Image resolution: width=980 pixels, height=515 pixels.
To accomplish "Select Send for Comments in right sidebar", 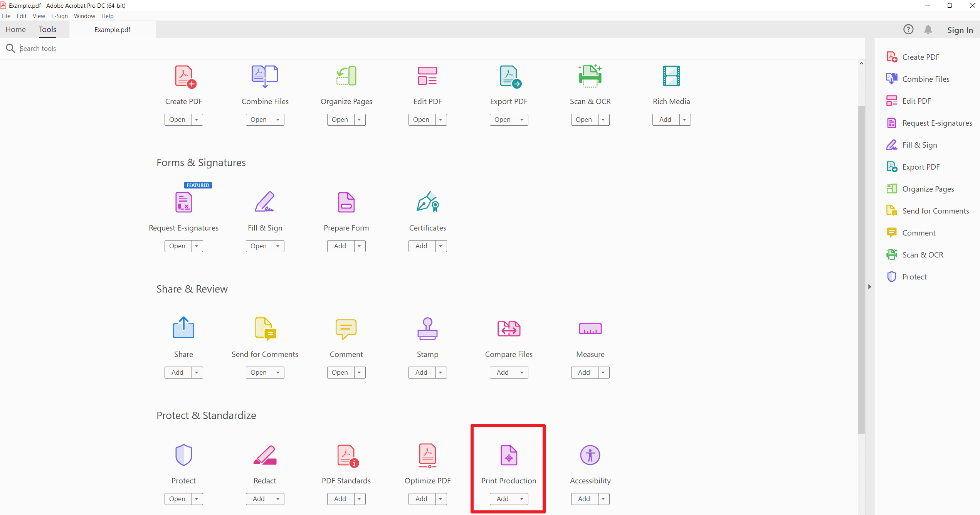I will [x=928, y=211].
